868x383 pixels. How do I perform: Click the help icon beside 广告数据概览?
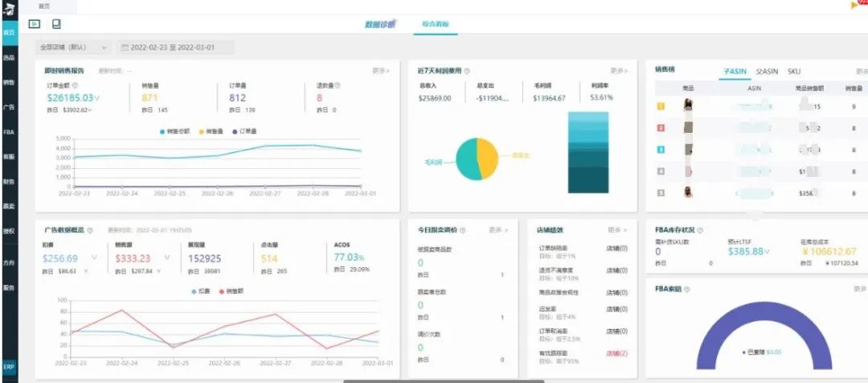tap(90, 230)
